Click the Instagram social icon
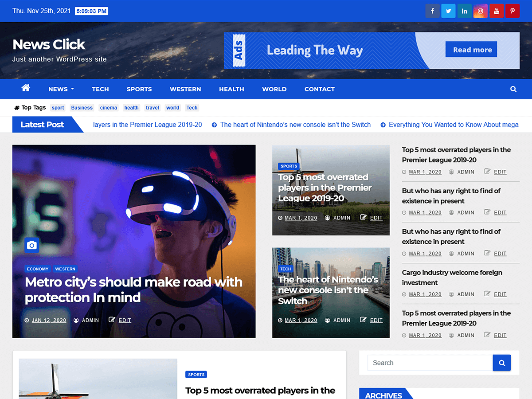The width and height of the screenshot is (532, 399). pos(480,11)
